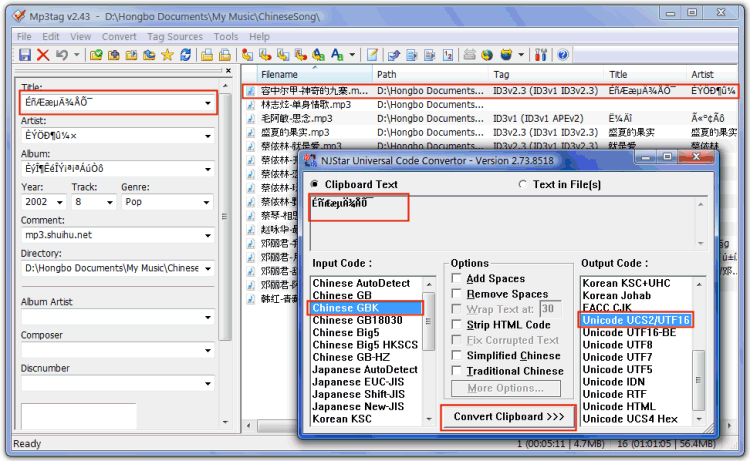Image resolution: width=750 pixels, height=461 pixels.
Task: Click the Add directory folder-plus icon
Action: [x=114, y=55]
